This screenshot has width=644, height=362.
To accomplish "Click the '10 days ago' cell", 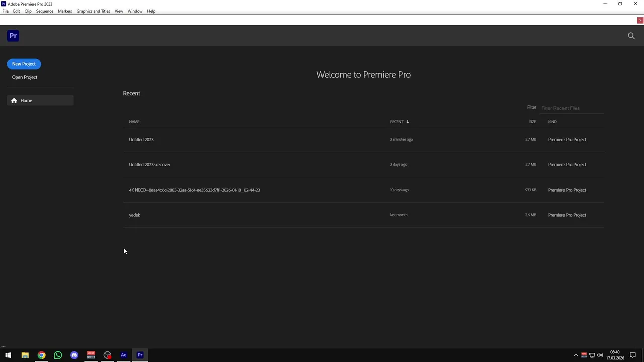I will click(399, 190).
